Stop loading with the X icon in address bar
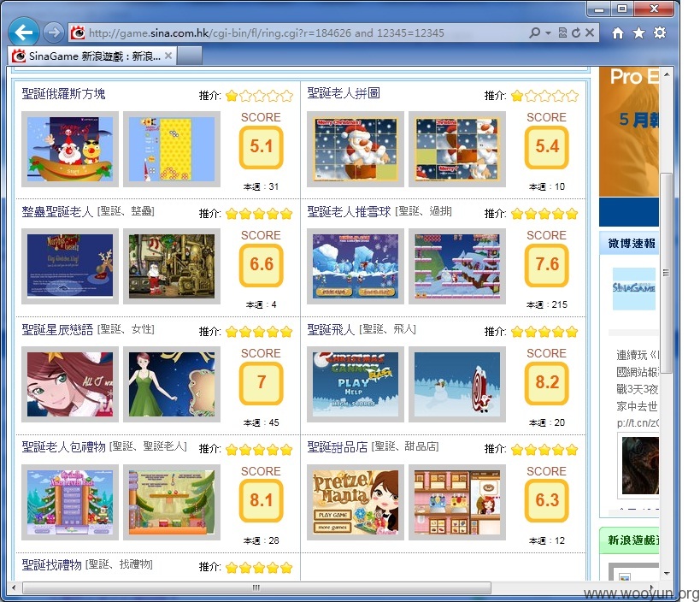This screenshot has height=602, width=700. 589,32
